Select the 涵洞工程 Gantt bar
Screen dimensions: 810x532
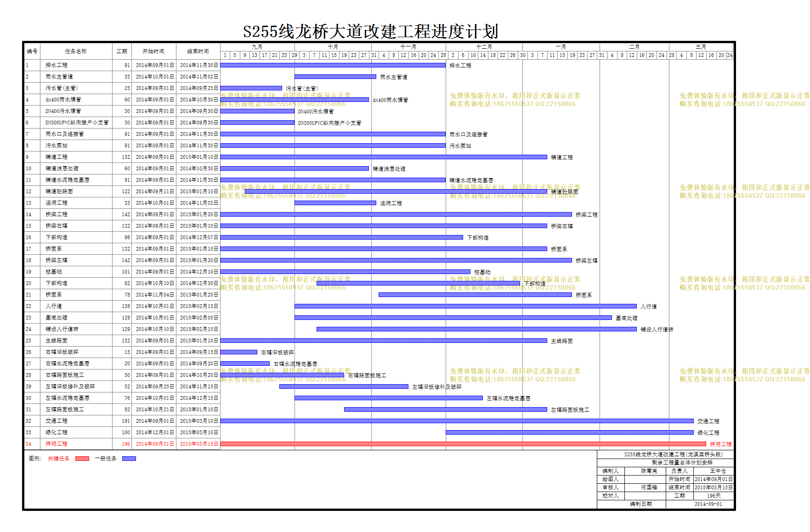(335, 203)
